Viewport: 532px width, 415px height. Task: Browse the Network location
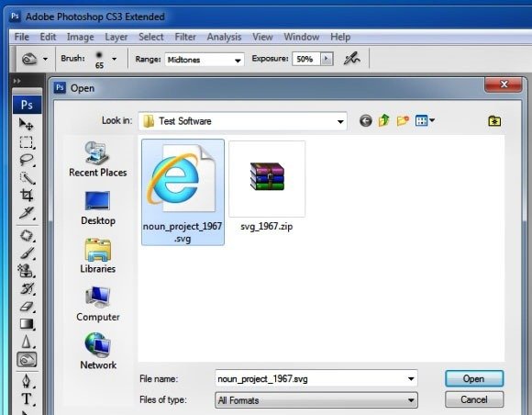tap(98, 351)
